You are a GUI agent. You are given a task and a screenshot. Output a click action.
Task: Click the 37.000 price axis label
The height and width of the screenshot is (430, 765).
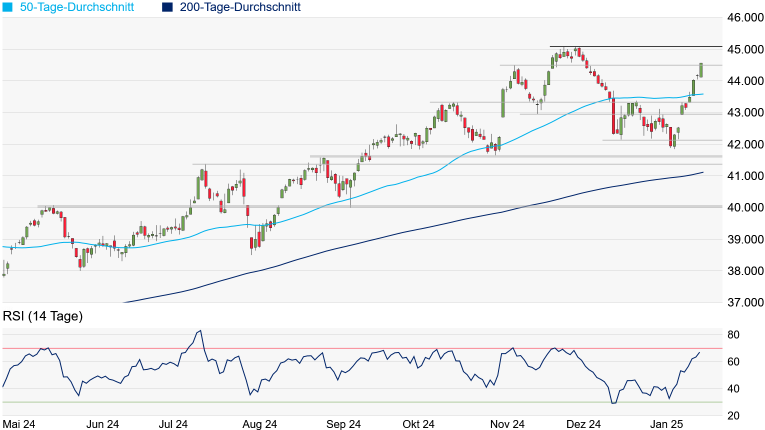click(745, 302)
